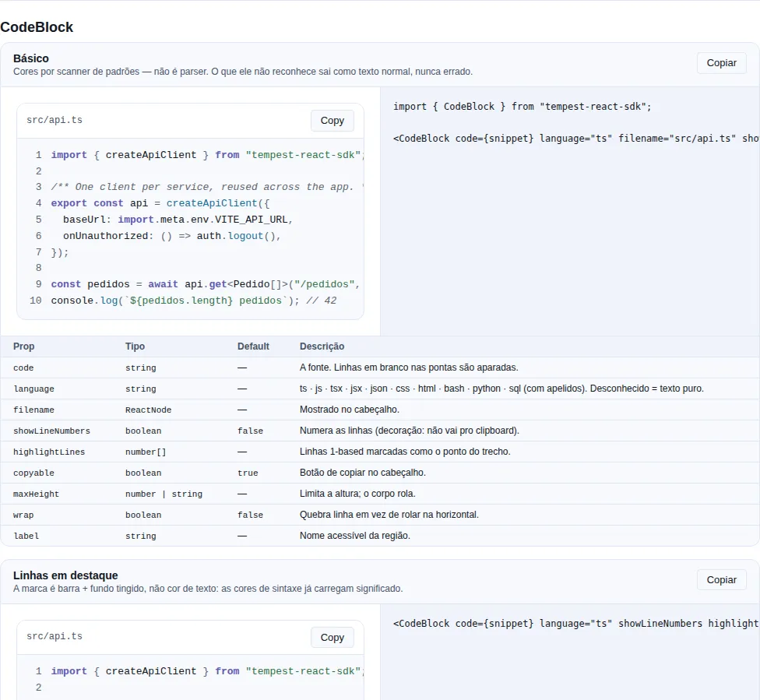Click the Básico section title

click(31, 58)
